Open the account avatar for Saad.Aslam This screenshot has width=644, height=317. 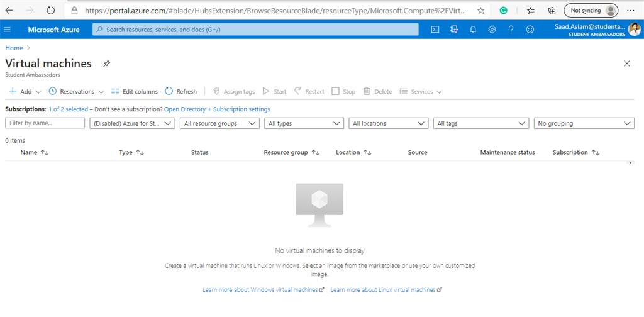pyautogui.click(x=634, y=29)
